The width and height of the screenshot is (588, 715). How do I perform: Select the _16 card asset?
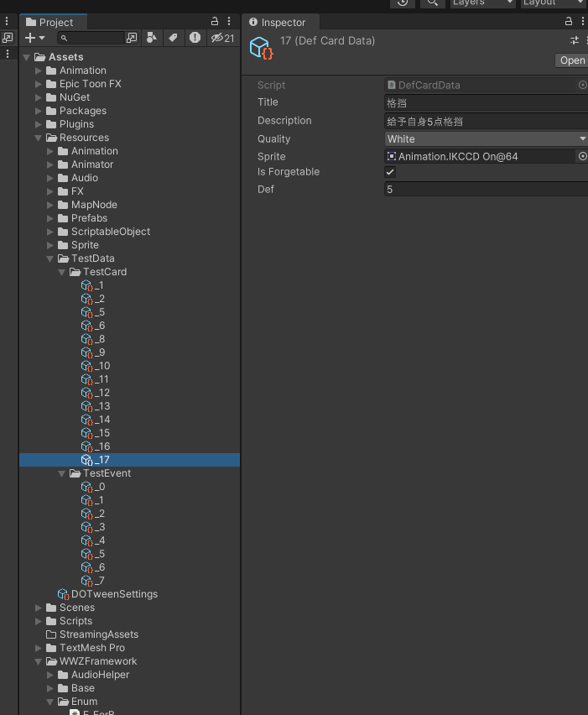point(96,446)
